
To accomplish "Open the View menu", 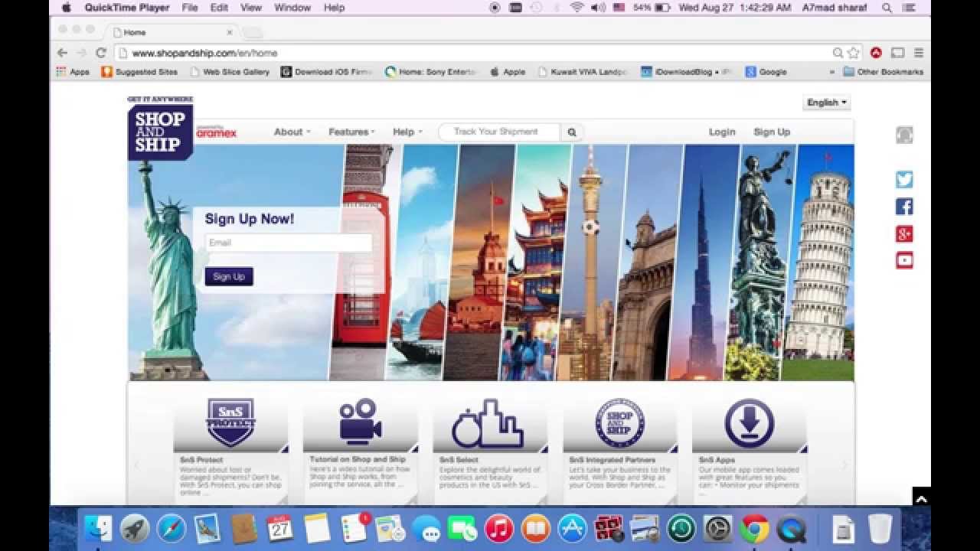I will point(251,8).
